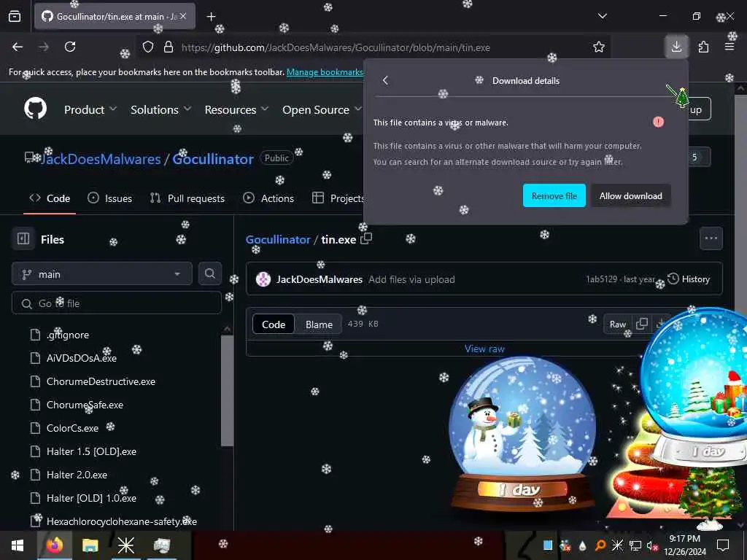
Task: Click the Remove file button
Action: pos(554,195)
